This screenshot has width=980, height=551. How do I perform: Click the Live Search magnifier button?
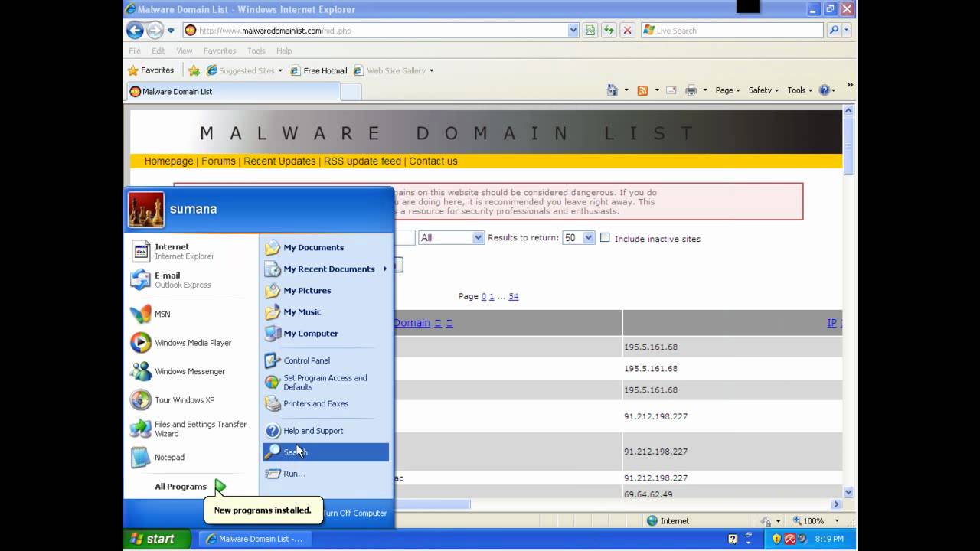(834, 31)
